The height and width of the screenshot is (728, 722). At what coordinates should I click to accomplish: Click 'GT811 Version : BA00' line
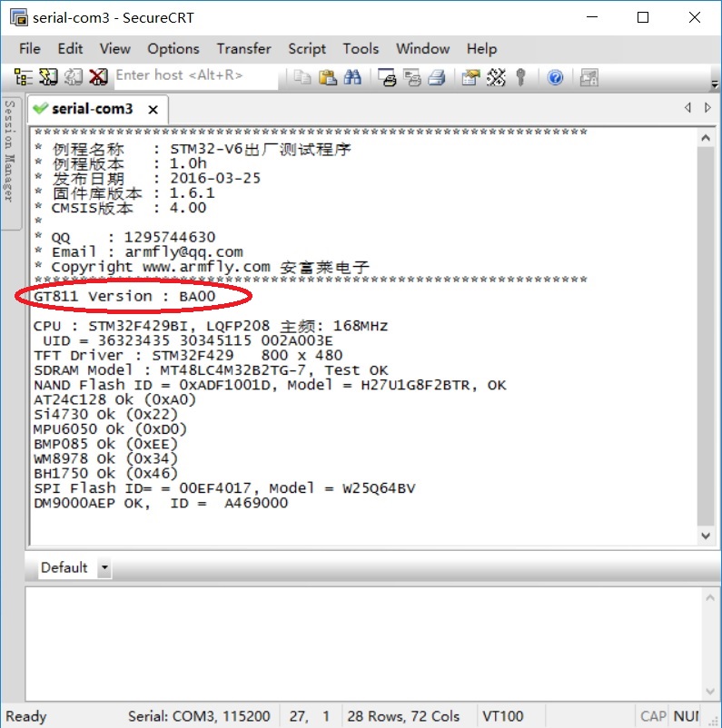124,296
